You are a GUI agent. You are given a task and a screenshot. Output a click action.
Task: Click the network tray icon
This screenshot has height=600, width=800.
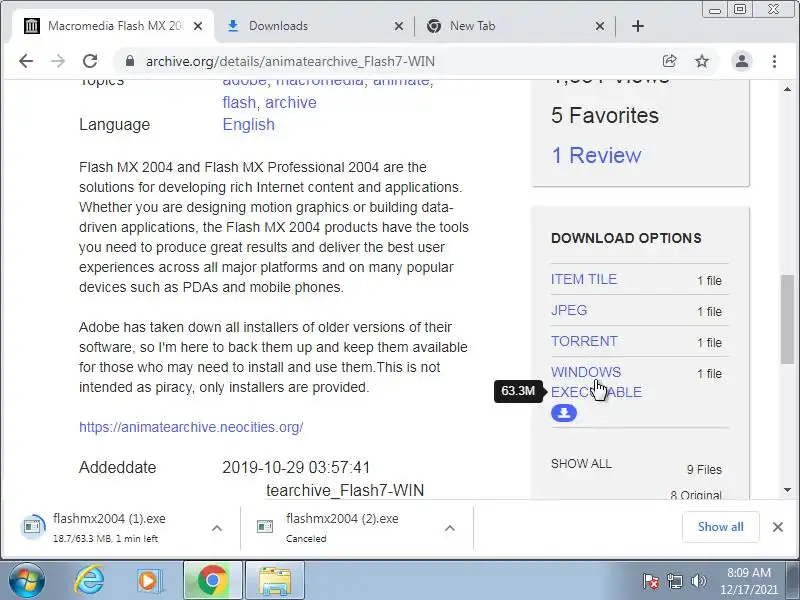tap(674, 581)
